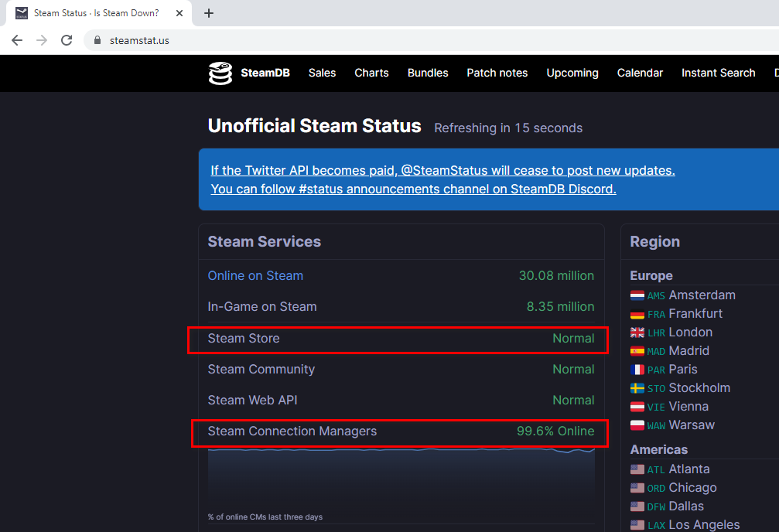Click the Sweden flag beside Stockholm
This screenshot has height=532, width=779.
(637, 388)
